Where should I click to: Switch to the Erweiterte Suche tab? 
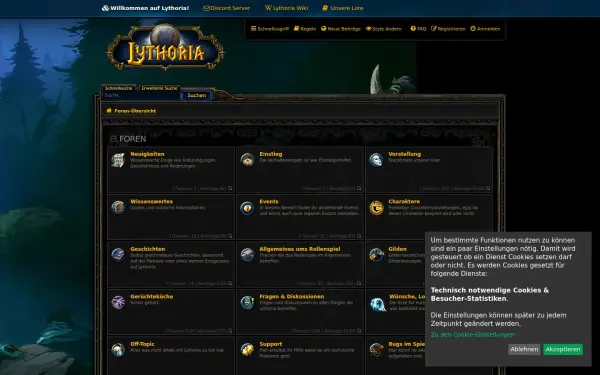point(159,88)
